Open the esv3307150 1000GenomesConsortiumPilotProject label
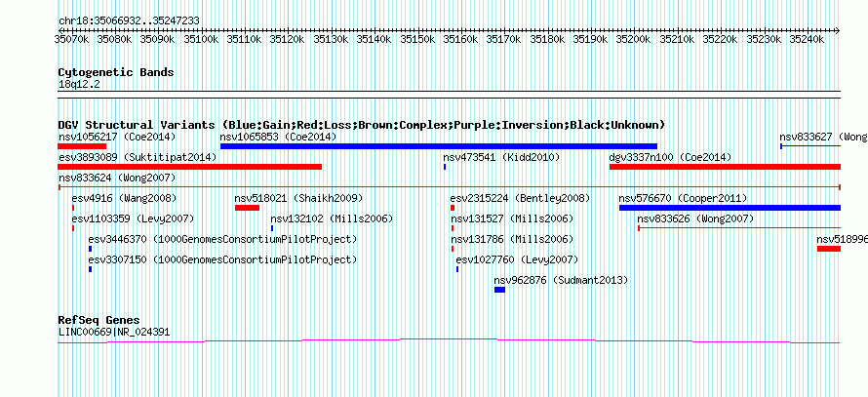The image size is (868, 397). click(223, 259)
